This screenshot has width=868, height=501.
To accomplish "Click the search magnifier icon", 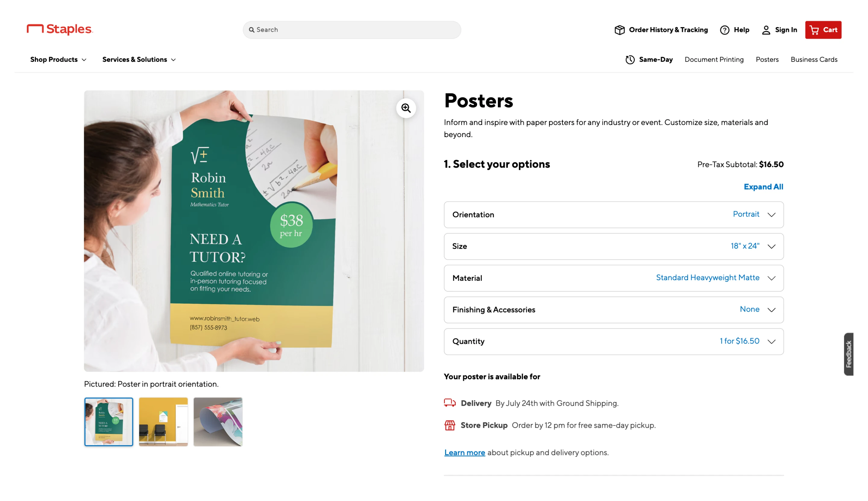I will click(x=252, y=30).
